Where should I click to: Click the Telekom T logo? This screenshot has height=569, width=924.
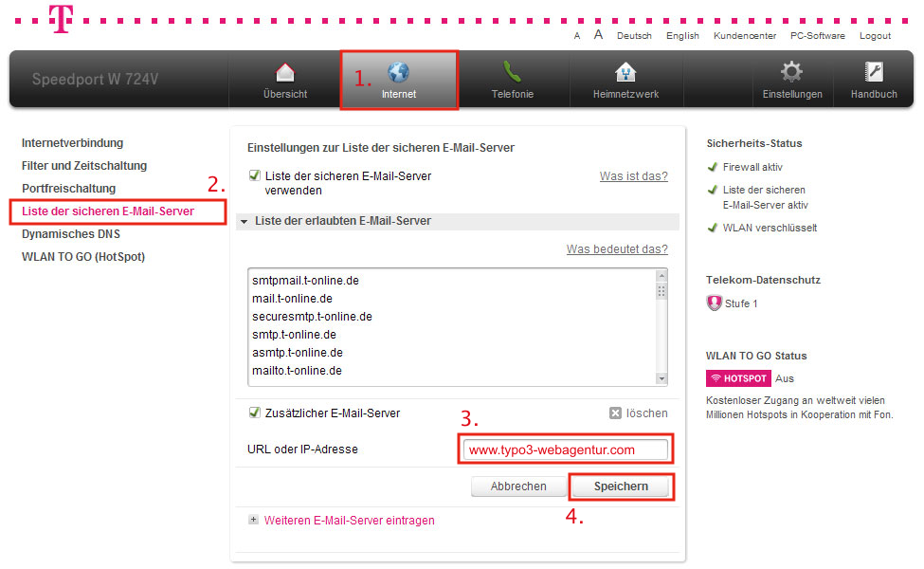pos(62,18)
